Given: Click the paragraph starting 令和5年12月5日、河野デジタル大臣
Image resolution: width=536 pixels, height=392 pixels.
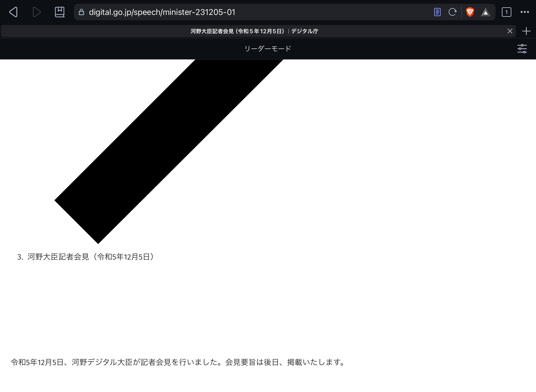Looking at the screenshot, I should pyautogui.click(x=178, y=362).
